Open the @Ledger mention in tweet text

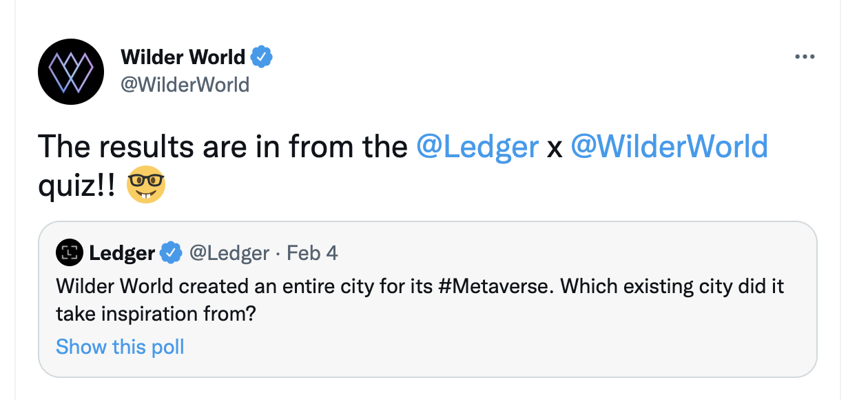pos(477,147)
